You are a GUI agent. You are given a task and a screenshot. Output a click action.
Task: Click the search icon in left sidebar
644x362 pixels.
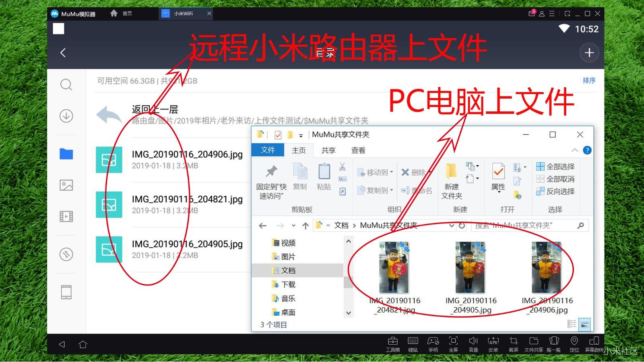pos(66,85)
